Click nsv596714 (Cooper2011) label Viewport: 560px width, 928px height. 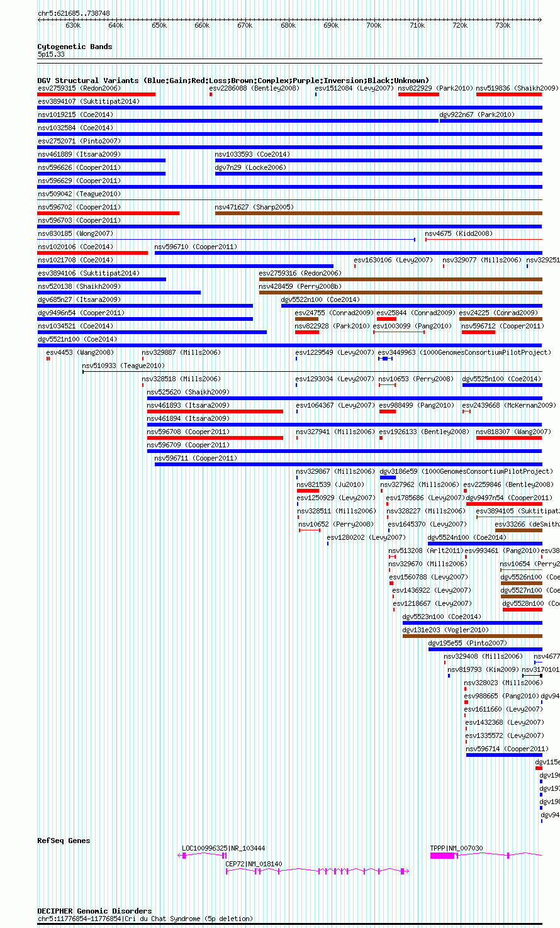tap(507, 749)
